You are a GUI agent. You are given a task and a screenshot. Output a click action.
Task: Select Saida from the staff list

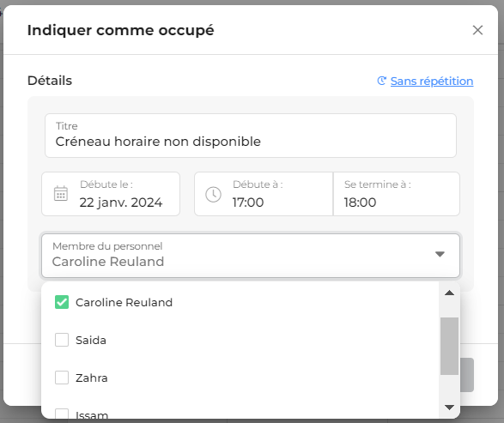click(91, 340)
